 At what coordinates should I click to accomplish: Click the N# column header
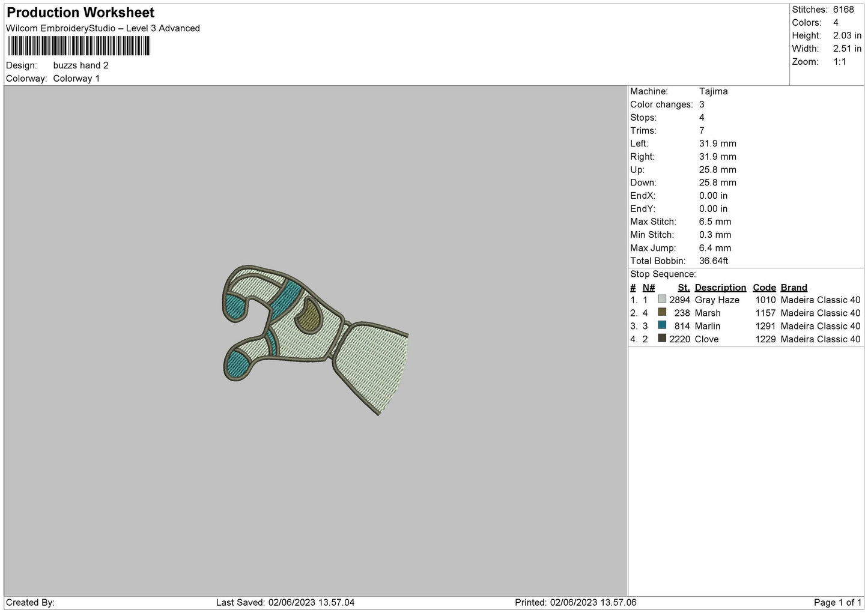tap(649, 288)
